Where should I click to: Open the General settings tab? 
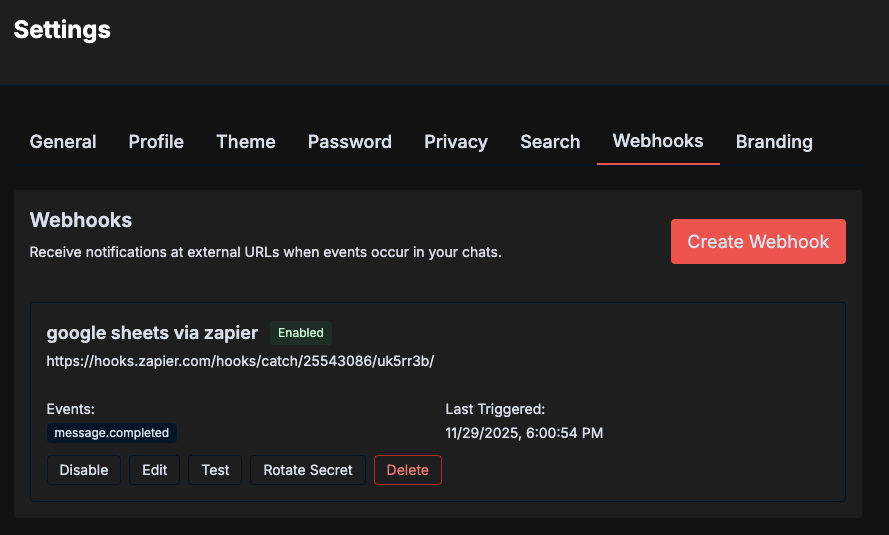[63, 142]
